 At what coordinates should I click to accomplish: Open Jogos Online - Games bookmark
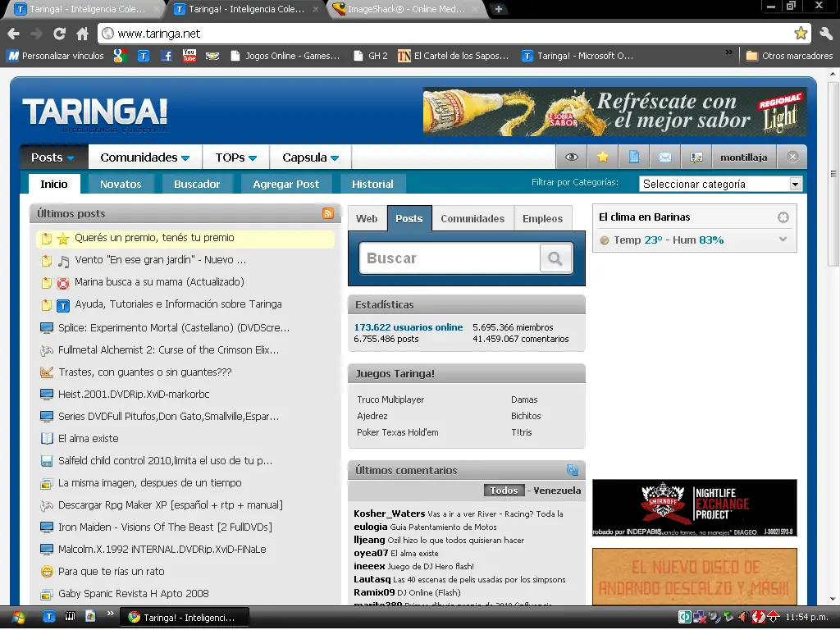pos(285,56)
